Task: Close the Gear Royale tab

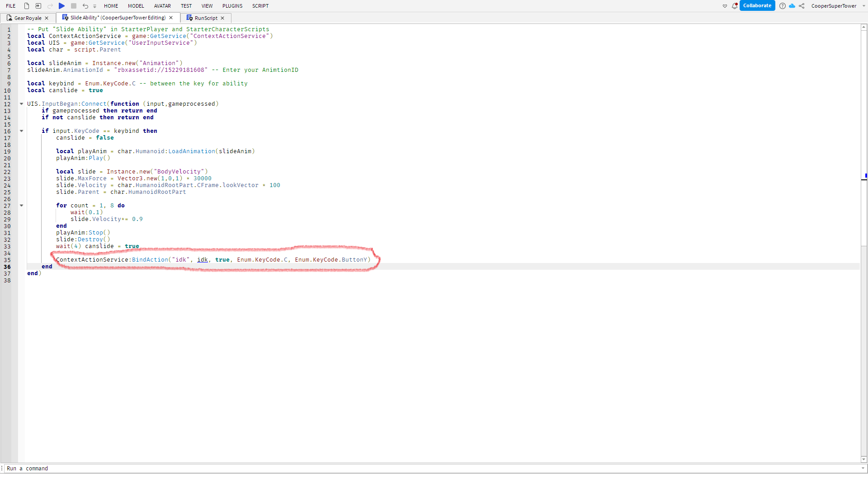Action: 47,18
